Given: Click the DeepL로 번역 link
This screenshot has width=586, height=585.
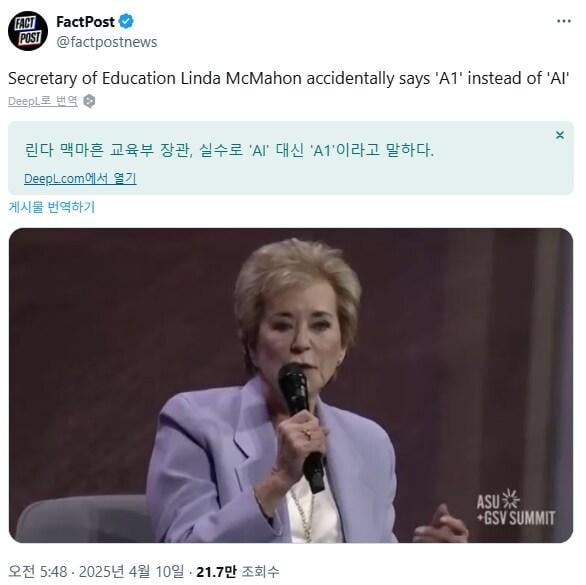Looking at the screenshot, I should pyautogui.click(x=43, y=101).
